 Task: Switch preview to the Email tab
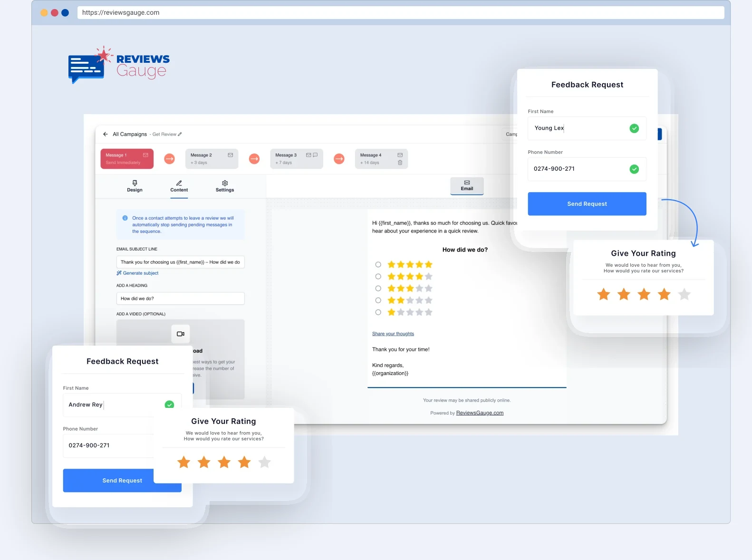[467, 185]
